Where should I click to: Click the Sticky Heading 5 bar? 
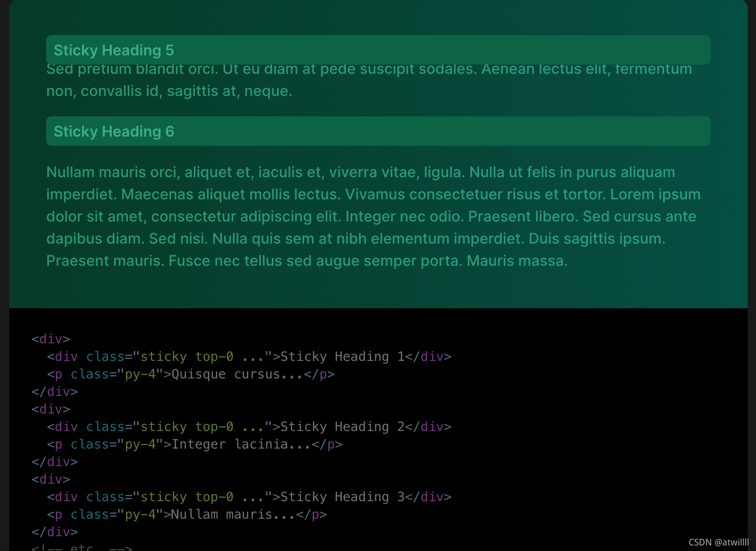(378, 50)
